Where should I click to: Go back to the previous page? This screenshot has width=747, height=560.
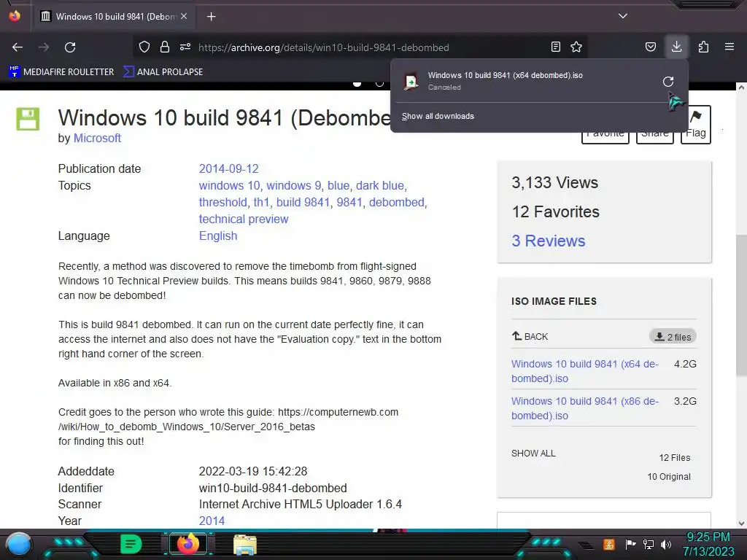tap(18, 47)
